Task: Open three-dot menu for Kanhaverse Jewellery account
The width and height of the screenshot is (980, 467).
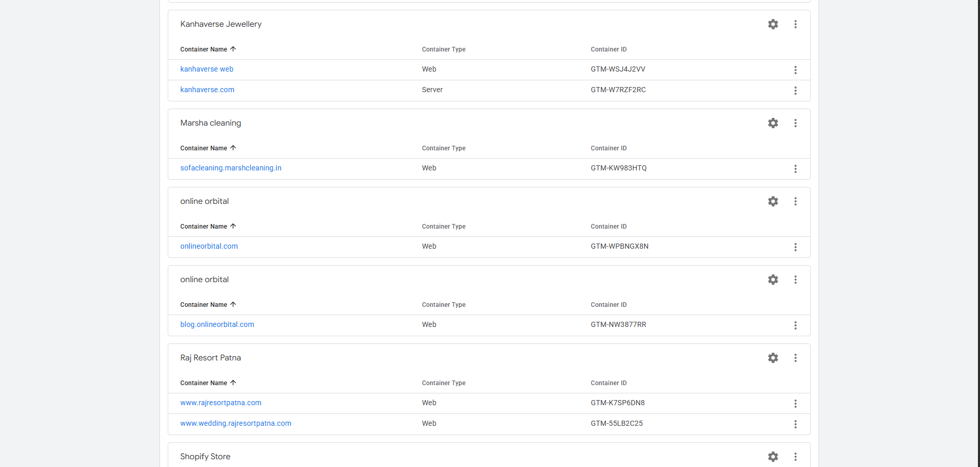Action: coord(795,24)
